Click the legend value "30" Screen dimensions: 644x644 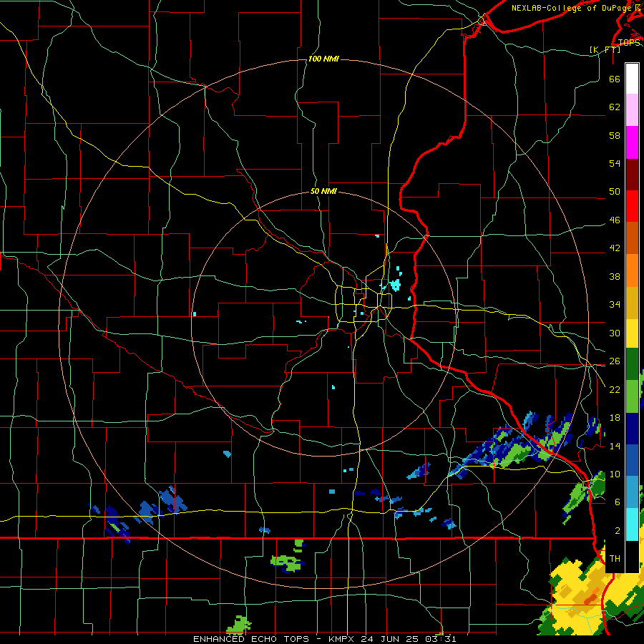click(615, 333)
